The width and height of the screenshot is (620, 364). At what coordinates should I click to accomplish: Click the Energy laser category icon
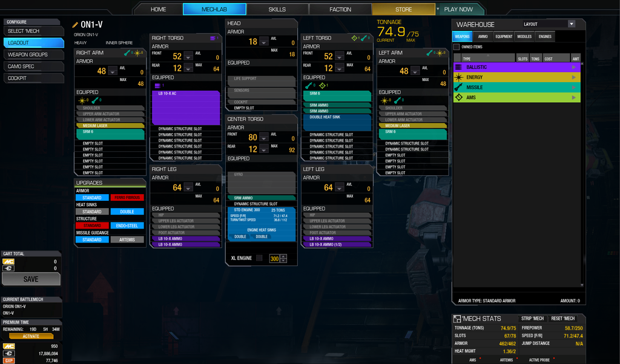pos(458,77)
